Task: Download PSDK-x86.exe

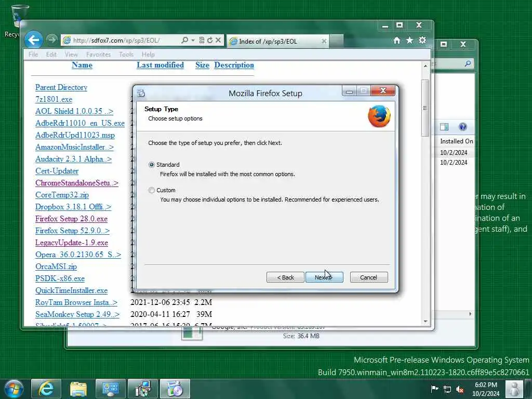Action: [x=60, y=278]
